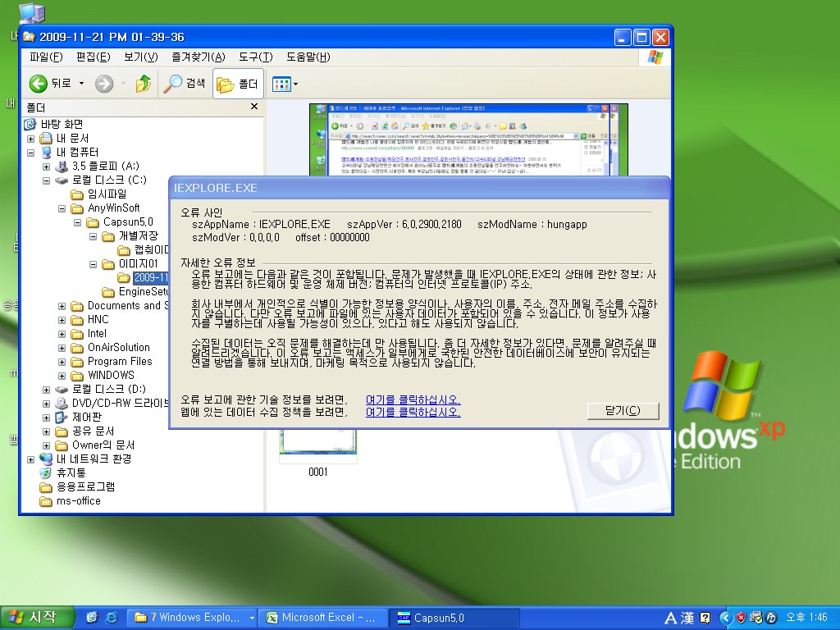Select the 이미지01 folder
Viewport: 840px width, 630px height.
(138, 263)
